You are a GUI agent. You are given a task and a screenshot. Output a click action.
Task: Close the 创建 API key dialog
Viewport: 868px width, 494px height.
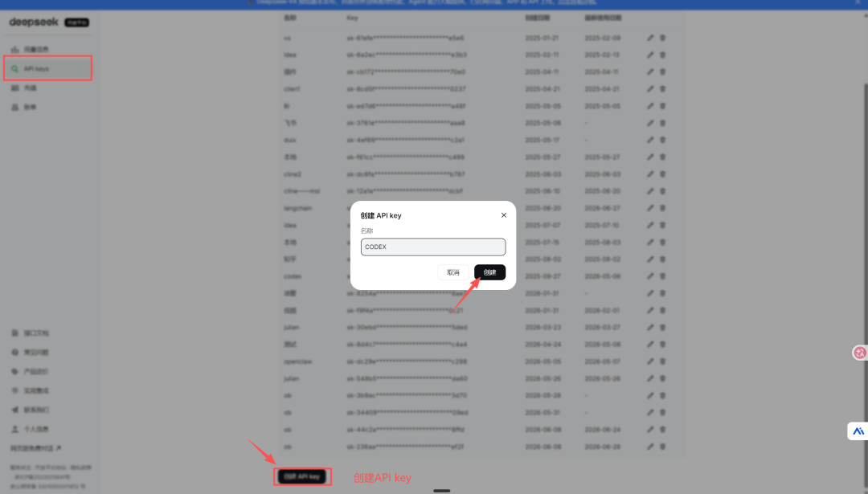click(504, 215)
